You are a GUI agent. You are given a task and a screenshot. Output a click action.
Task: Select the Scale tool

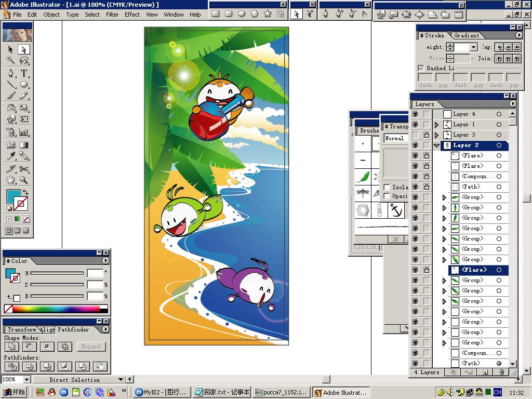(x=24, y=108)
